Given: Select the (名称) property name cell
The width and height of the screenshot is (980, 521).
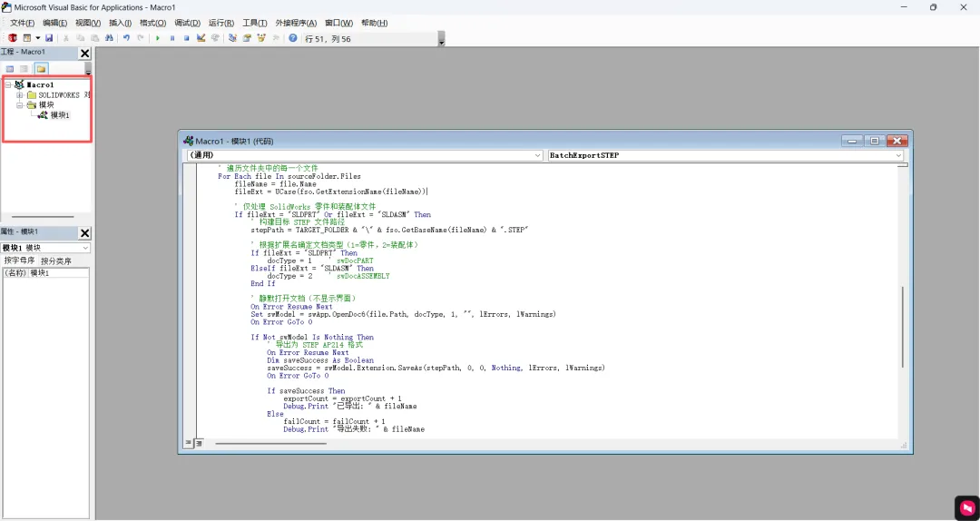Looking at the screenshot, I should [x=15, y=273].
